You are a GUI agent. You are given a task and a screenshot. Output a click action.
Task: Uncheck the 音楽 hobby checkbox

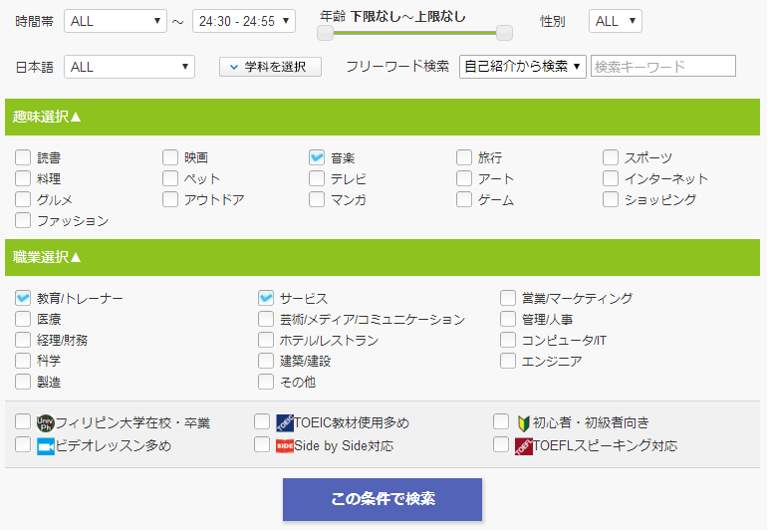(x=317, y=157)
